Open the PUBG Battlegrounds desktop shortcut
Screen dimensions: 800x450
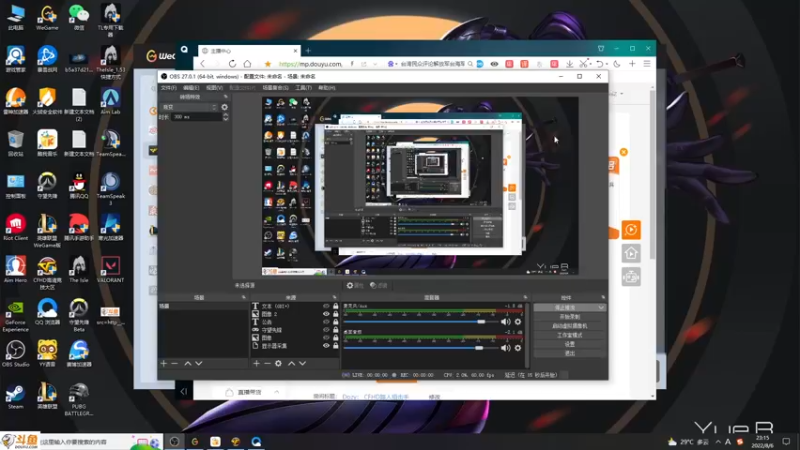[79, 399]
